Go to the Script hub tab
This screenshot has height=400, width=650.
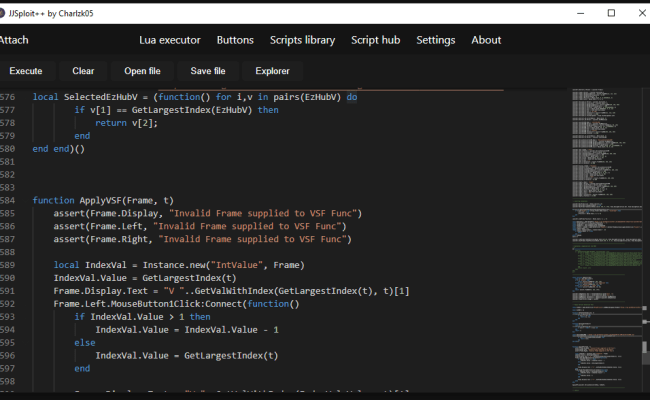tap(376, 40)
